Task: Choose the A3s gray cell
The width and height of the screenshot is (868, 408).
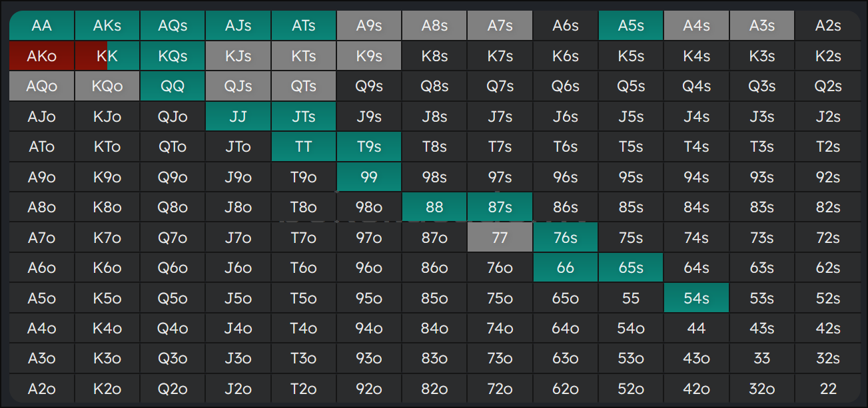Action: pos(761,26)
